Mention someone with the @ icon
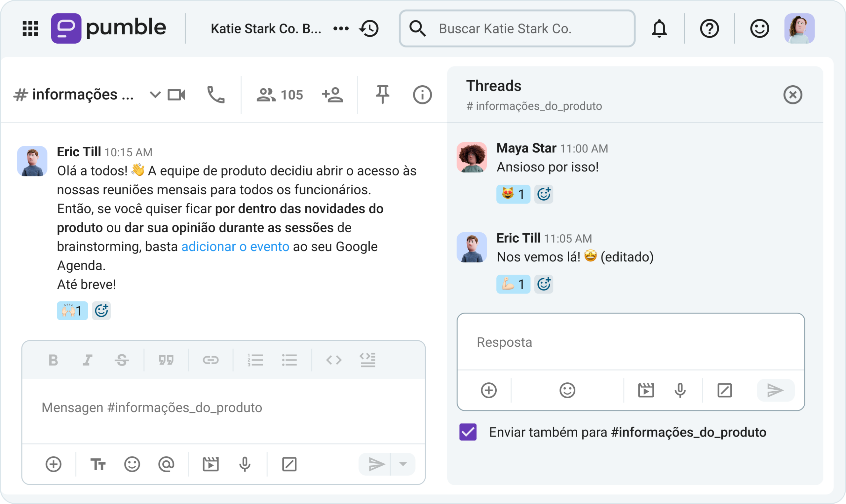 click(x=166, y=464)
